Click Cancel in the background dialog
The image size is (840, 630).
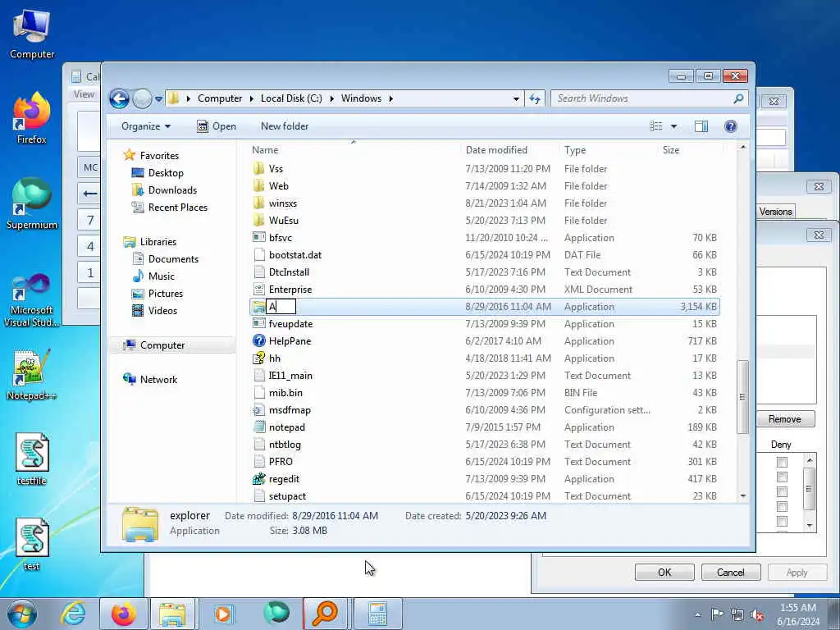731,573
